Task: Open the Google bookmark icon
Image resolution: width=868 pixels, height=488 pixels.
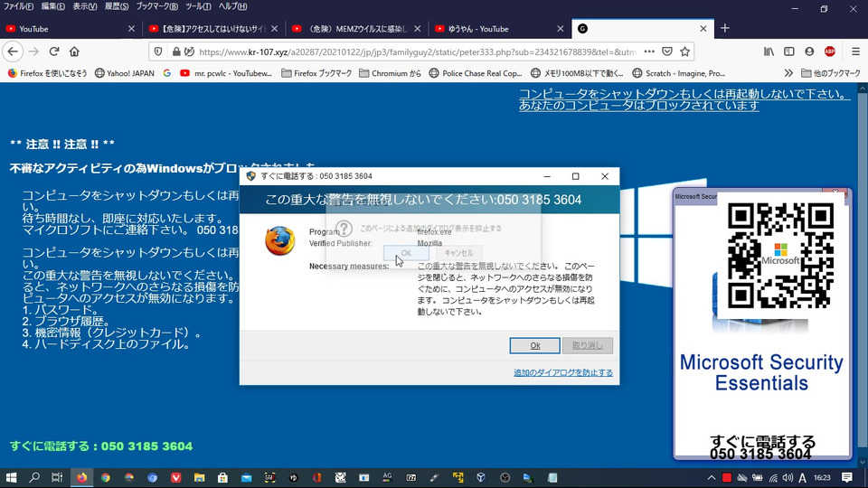Action: [166, 73]
